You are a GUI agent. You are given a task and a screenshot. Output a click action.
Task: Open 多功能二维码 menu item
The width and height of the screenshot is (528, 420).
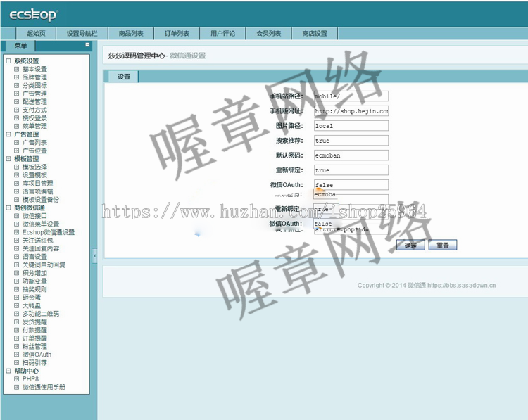click(x=40, y=314)
